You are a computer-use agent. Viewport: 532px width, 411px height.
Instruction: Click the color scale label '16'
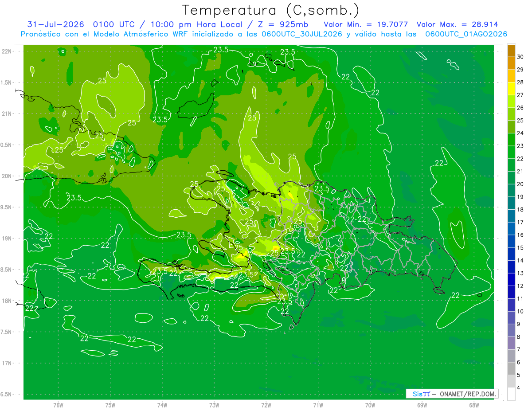520,235
